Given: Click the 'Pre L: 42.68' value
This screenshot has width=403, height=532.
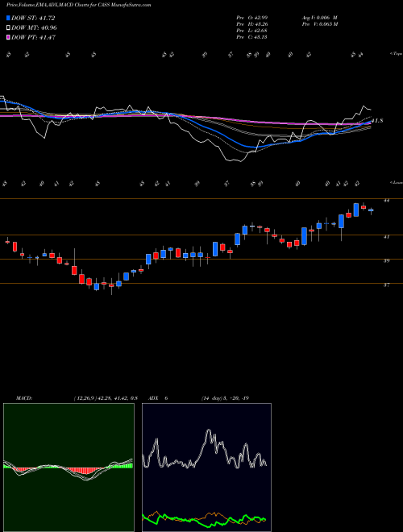Looking at the screenshot, I should tap(252, 31).
